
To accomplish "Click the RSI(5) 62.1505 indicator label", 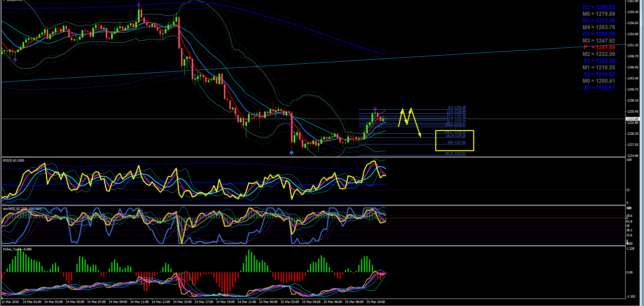I will 13,161.
